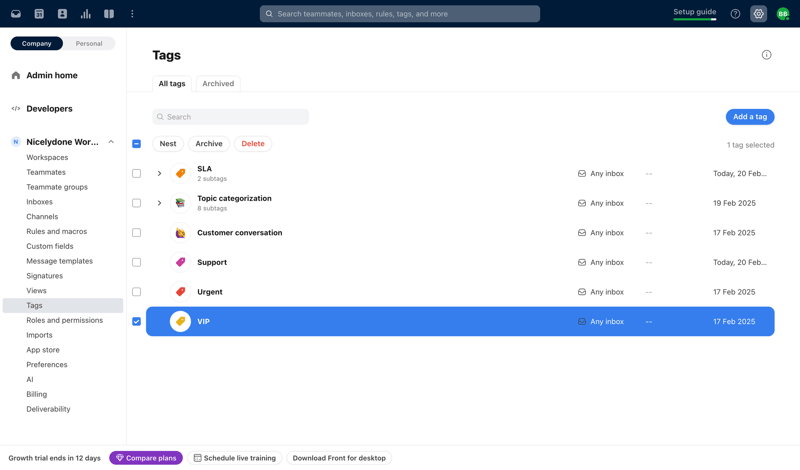
Task: Open the Setup guide progress
Action: tap(694, 14)
